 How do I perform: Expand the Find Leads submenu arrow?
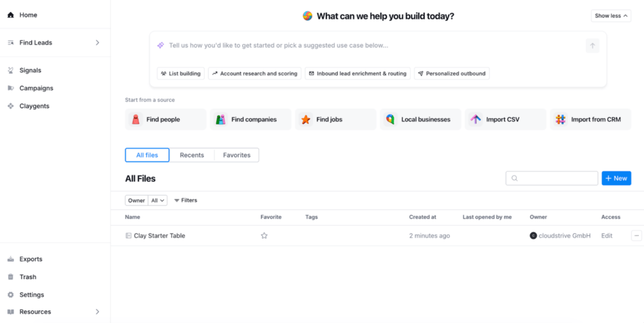[x=97, y=43]
